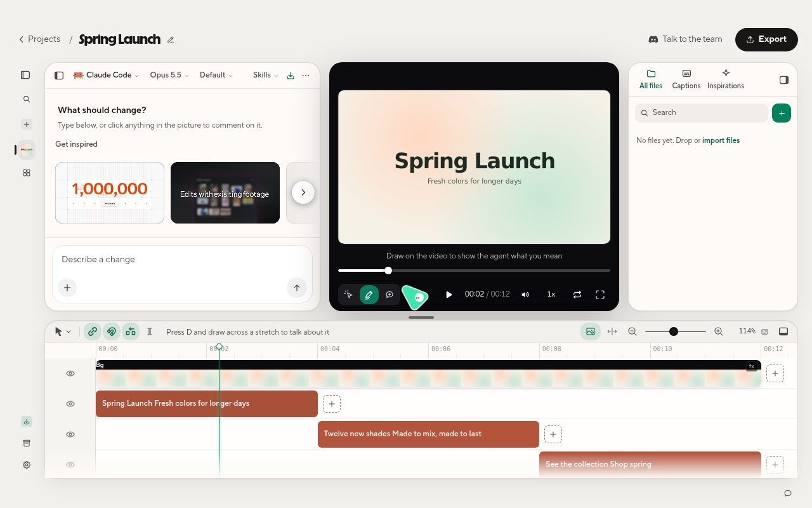812x508 pixels.
Task: Go back to Projects
Action: (39, 39)
